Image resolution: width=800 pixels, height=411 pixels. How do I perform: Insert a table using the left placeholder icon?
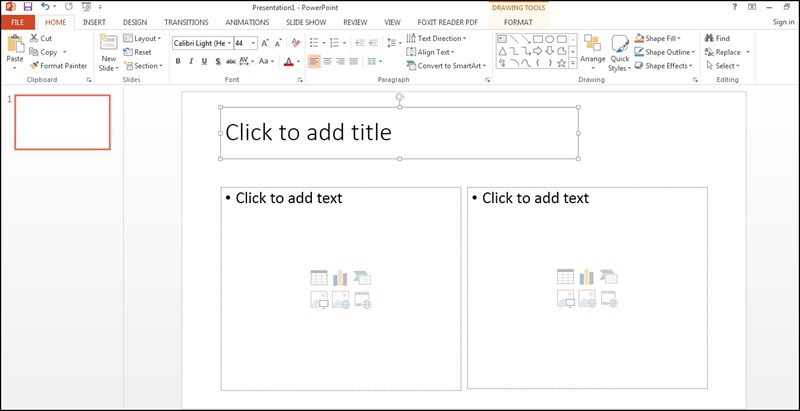pyautogui.click(x=319, y=277)
